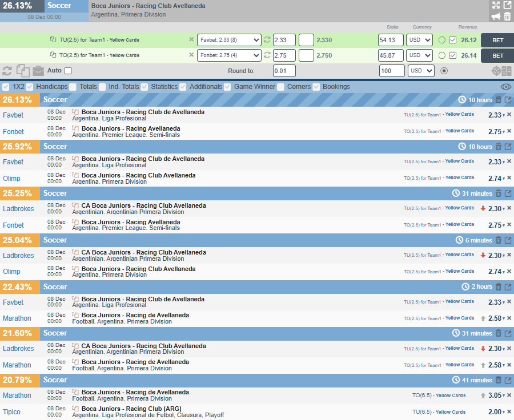Copy the TO(2.5) for Team1 bet name
Viewport: 514px width, 420px height.
tap(53, 55)
